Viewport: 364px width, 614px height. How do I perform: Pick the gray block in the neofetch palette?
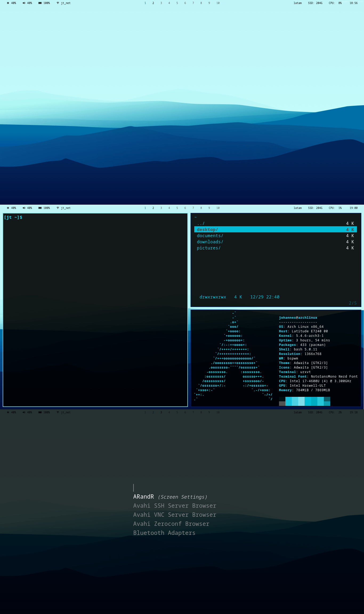tap(282, 403)
